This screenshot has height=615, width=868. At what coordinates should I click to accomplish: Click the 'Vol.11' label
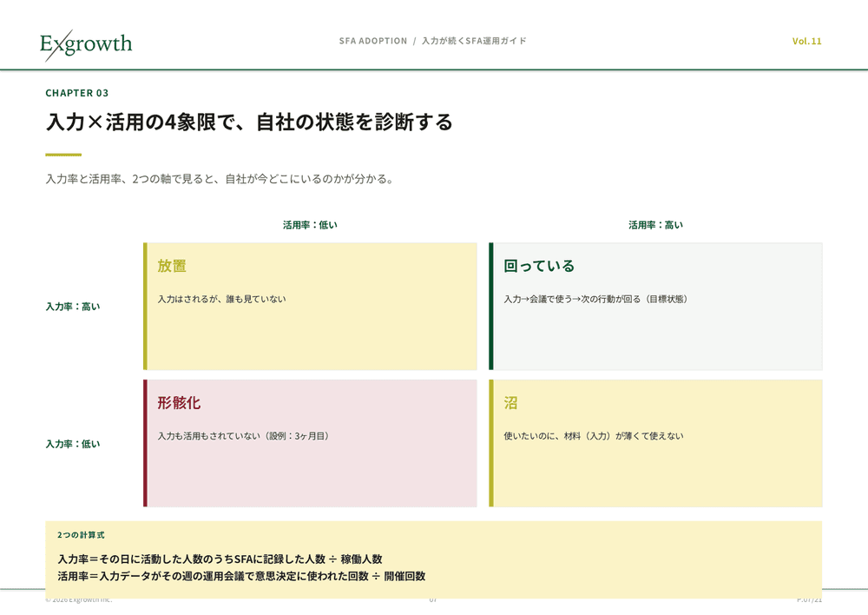coord(806,41)
